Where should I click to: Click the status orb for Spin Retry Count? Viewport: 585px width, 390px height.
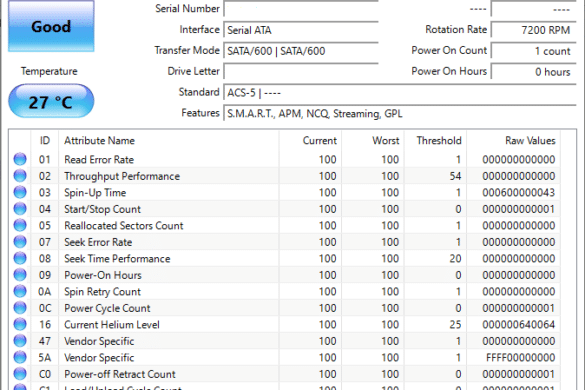pyautogui.click(x=20, y=291)
